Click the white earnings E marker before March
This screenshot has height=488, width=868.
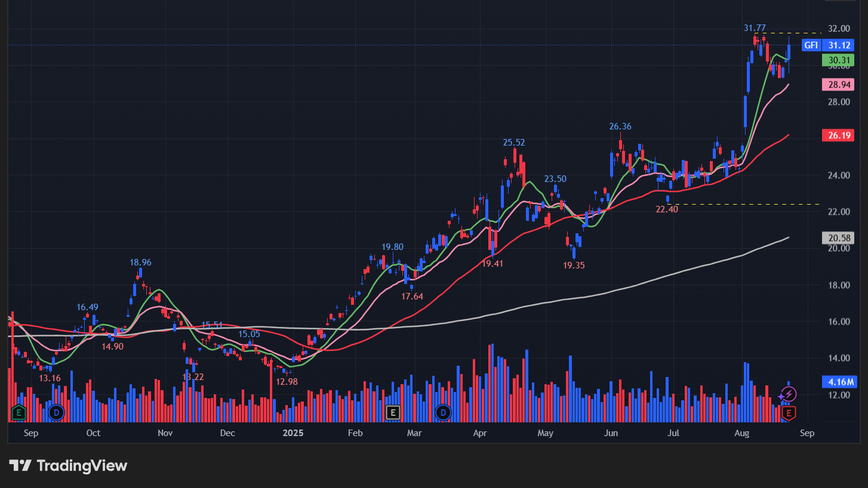point(393,412)
